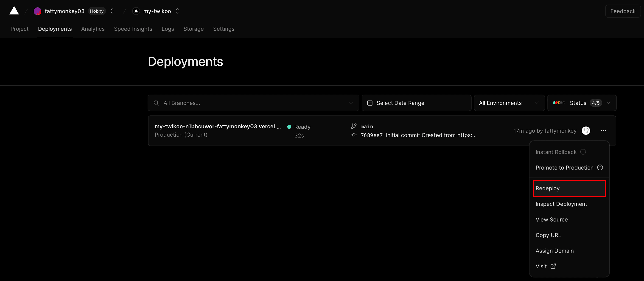
Task: Click the search magnifier icon in the All Branches field
Action: 156,103
